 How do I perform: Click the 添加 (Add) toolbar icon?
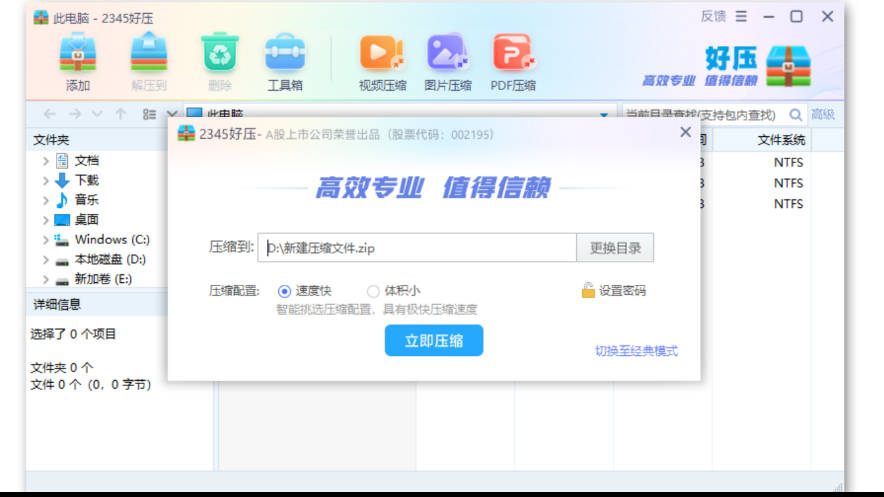[x=78, y=53]
